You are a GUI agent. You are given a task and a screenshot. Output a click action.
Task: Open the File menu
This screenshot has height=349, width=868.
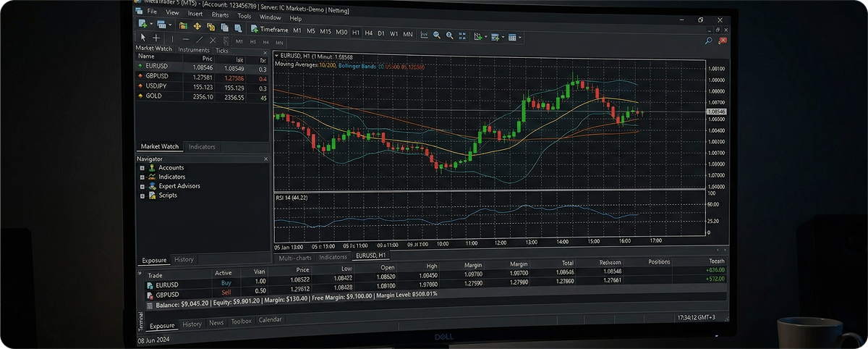152,12
